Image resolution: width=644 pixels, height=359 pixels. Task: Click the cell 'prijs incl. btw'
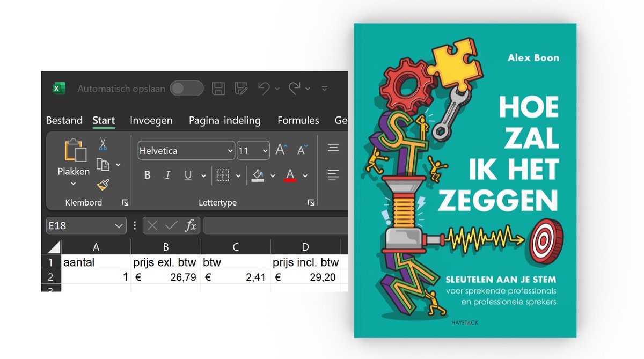(x=305, y=262)
